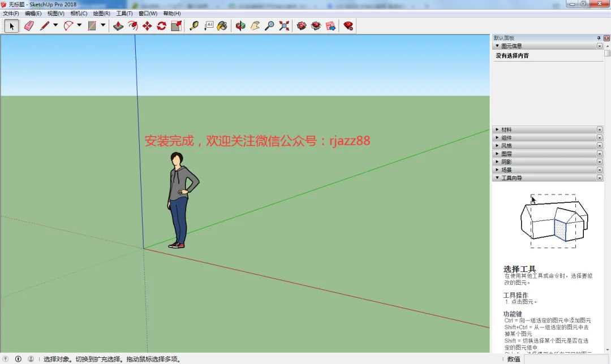The image size is (611, 364).
Task: Open the 窗口(W) menu
Action: (148, 13)
